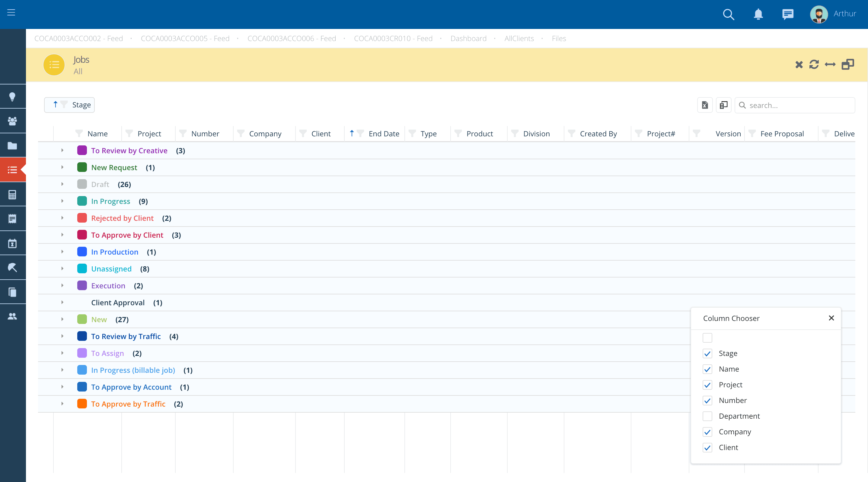Click the notifications bell icon

tap(758, 14)
